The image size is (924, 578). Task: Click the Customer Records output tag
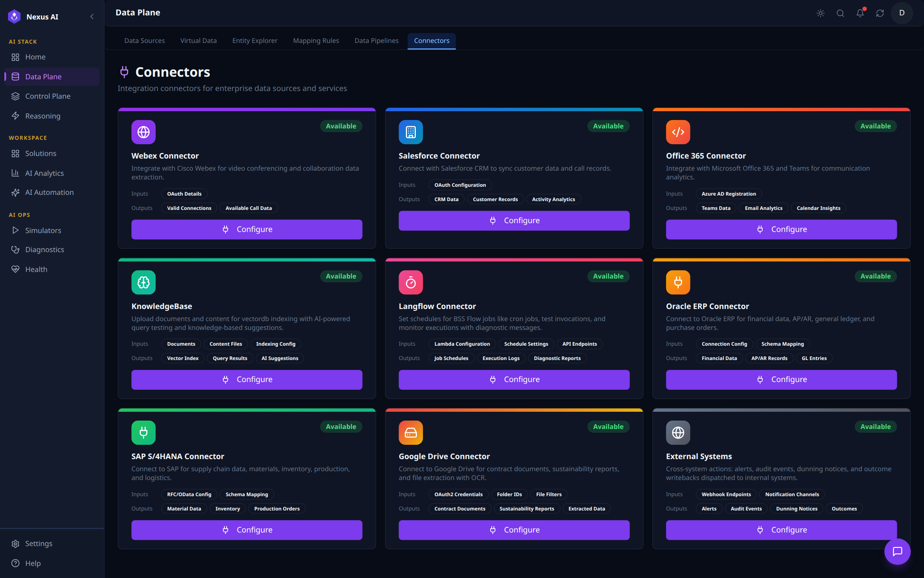pos(495,199)
